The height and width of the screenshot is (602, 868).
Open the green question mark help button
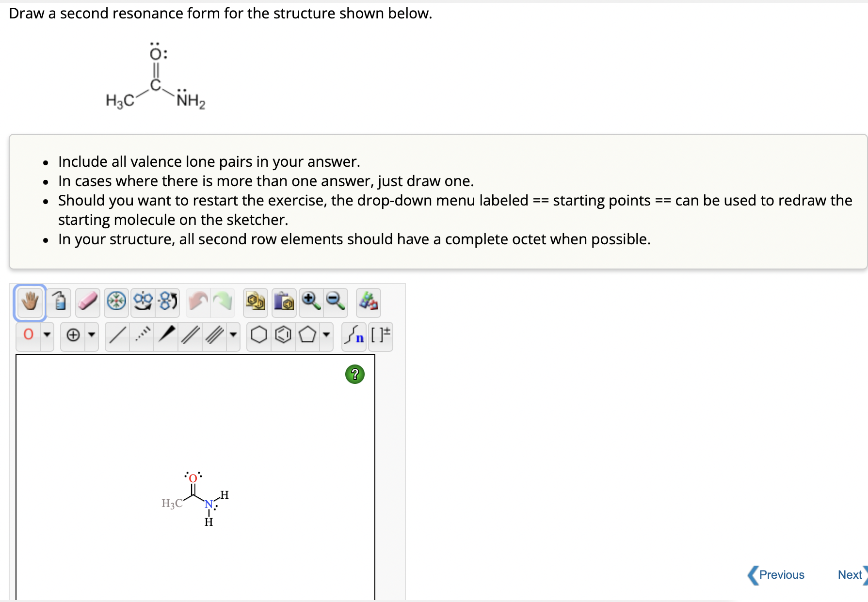(355, 374)
